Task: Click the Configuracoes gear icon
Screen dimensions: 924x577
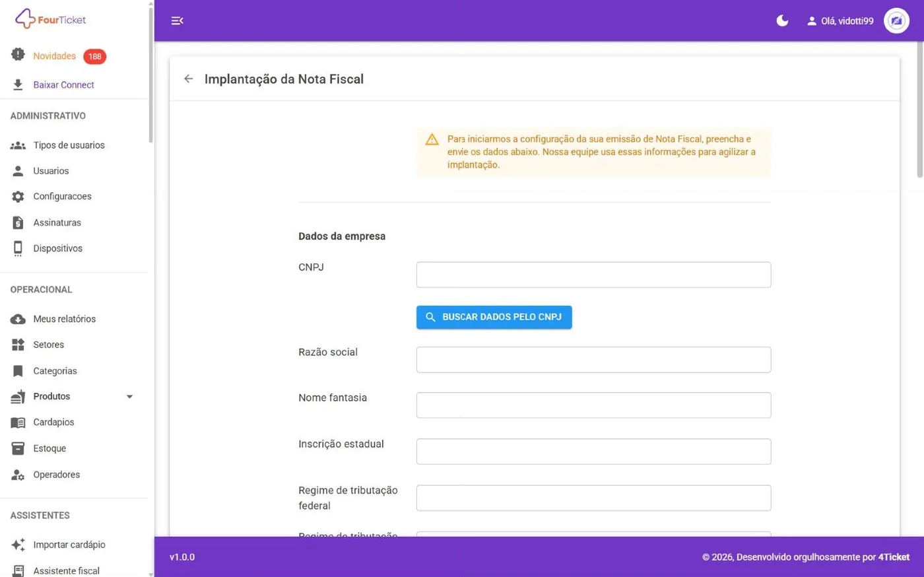Action: pyautogui.click(x=18, y=197)
